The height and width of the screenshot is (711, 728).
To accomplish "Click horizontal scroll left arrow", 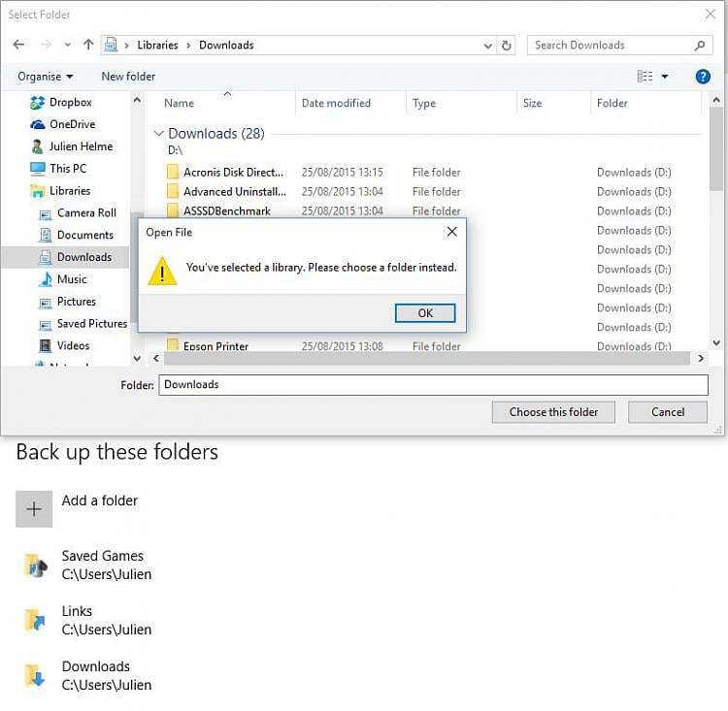I will [156, 358].
